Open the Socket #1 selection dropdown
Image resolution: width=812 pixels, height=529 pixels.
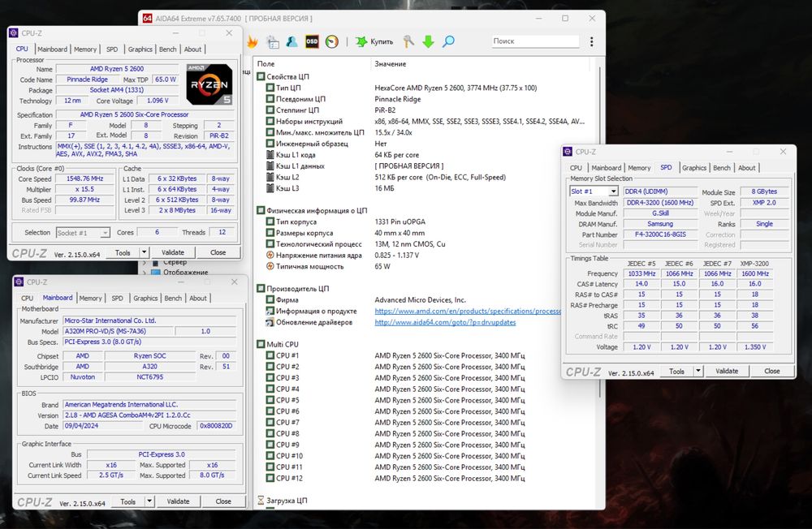pos(105,233)
